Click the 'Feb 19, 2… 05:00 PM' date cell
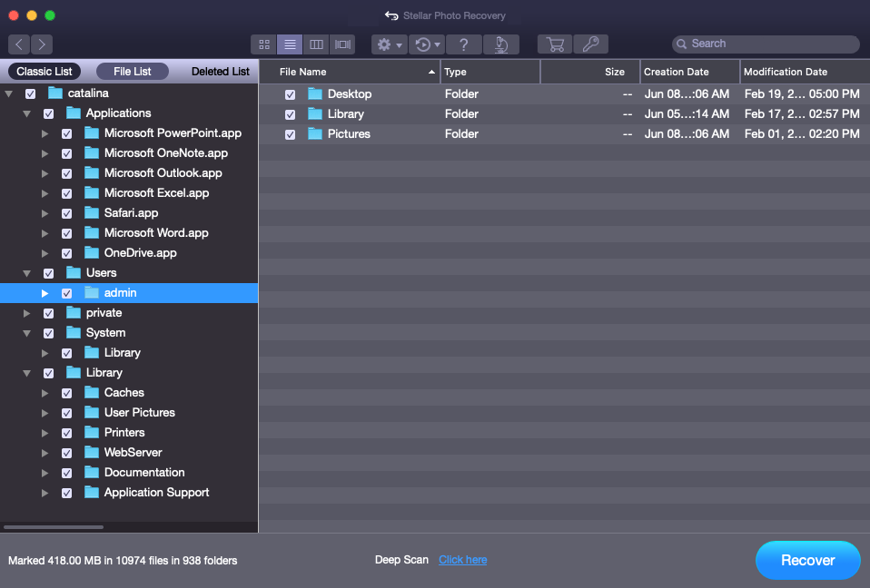The width and height of the screenshot is (870, 588). (x=802, y=93)
